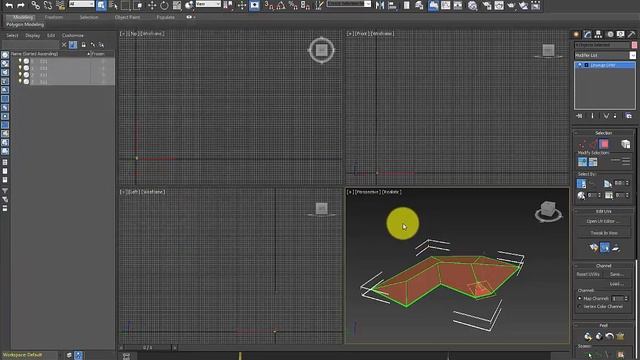Activate the Select and Rotate tool
The height and width of the screenshot is (360, 640).
164,5
